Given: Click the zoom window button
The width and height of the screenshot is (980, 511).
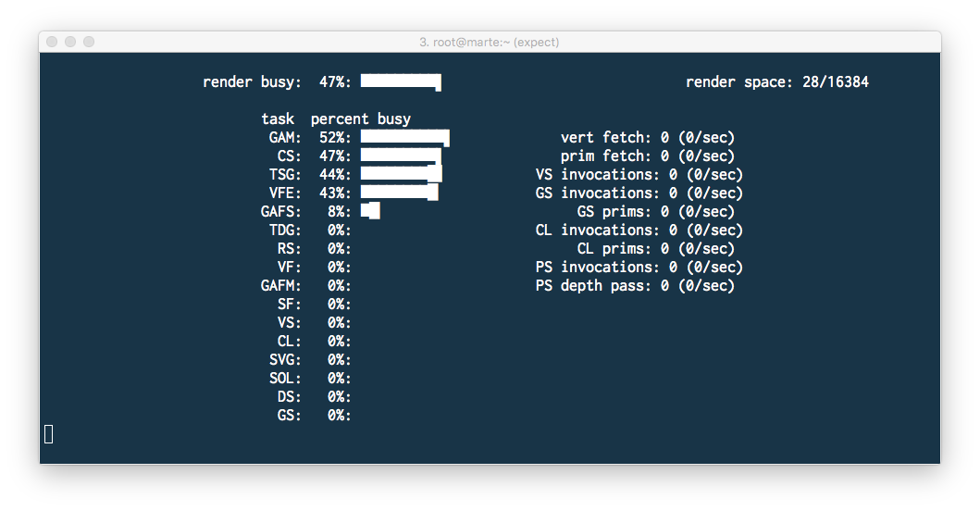Looking at the screenshot, I should 89,42.
